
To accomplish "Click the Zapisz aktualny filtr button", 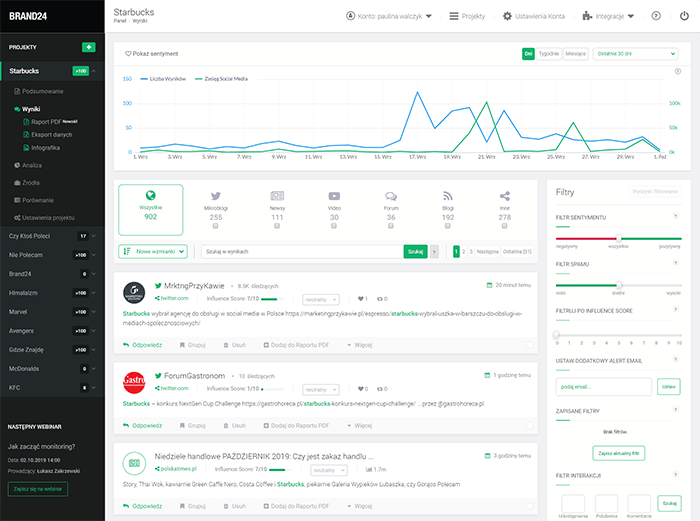I will 618,453.
